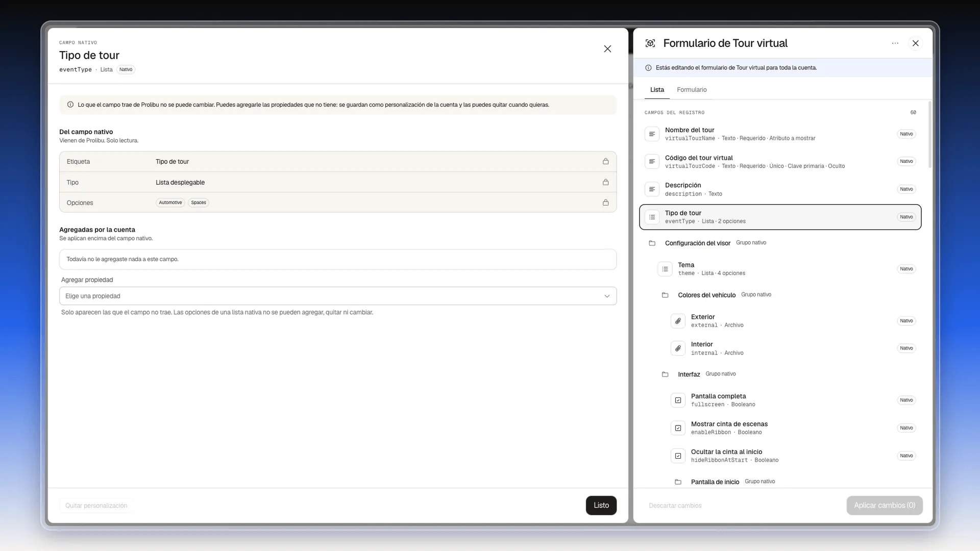This screenshot has height=551, width=980.
Task: Click the checkbox icon for Mostrar cinta de escenas
Action: pos(678,428)
